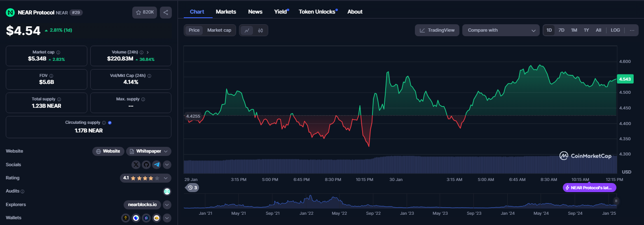This screenshot has height=225, width=644.
Task: Show info for Audits
Action: click(23, 191)
